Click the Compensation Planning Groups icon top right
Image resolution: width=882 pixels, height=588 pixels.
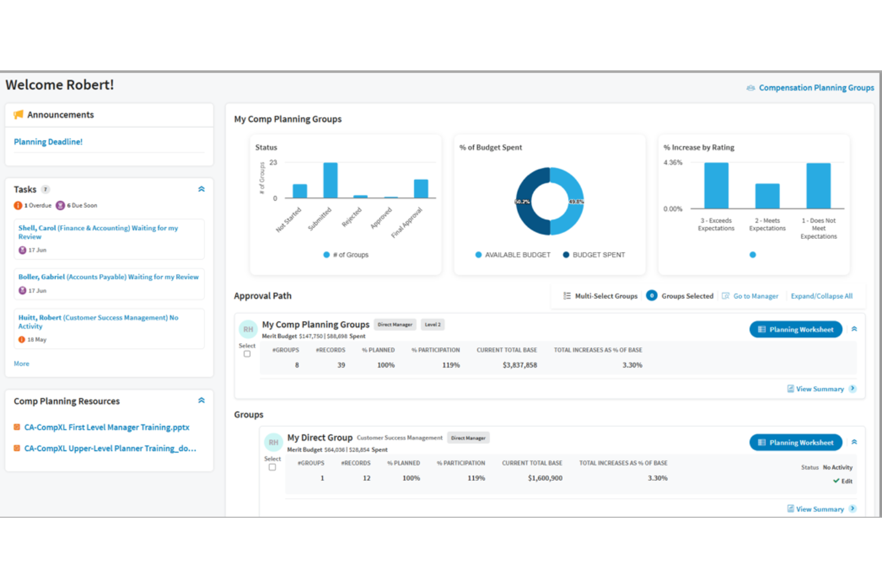tap(750, 88)
